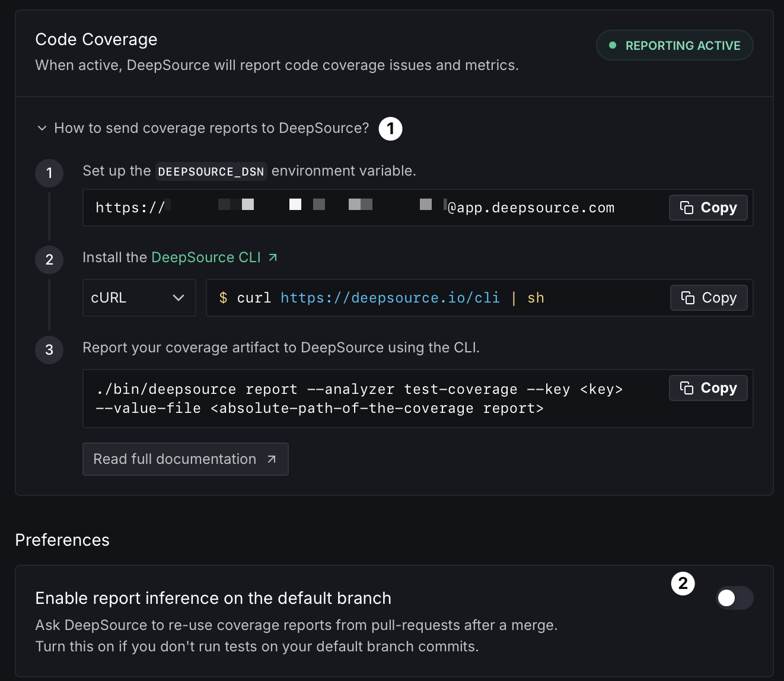Enable report inference on the default branch
This screenshot has height=681, width=784.
click(x=734, y=598)
